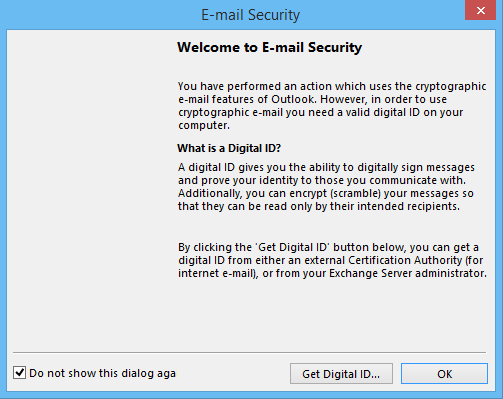The image size is (503, 399).
Task: Click paragraph starting 'By clicking the Get Digital ID'
Action: click(332, 260)
